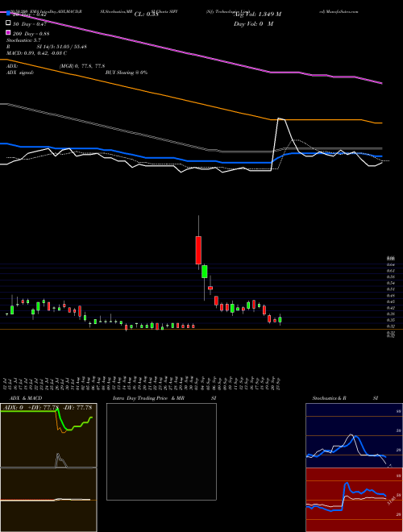
Task: Click the red RSI chart panel
Action: (x=354, y=500)
